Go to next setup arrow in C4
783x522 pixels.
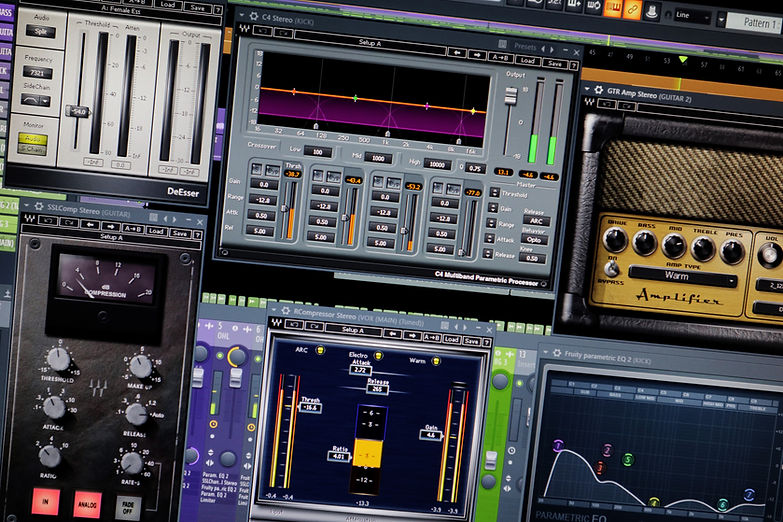coord(477,55)
